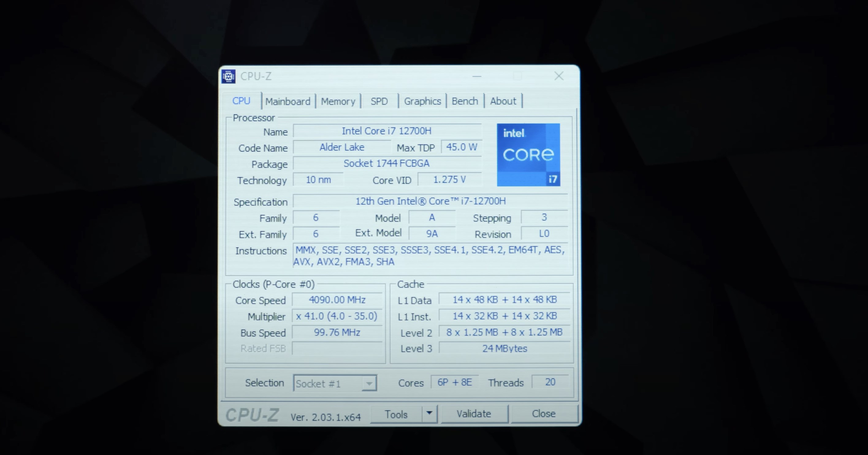Click the version text Ver. 2.03.1.x64
Image resolution: width=868 pixels, height=455 pixels.
click(325, 417)
